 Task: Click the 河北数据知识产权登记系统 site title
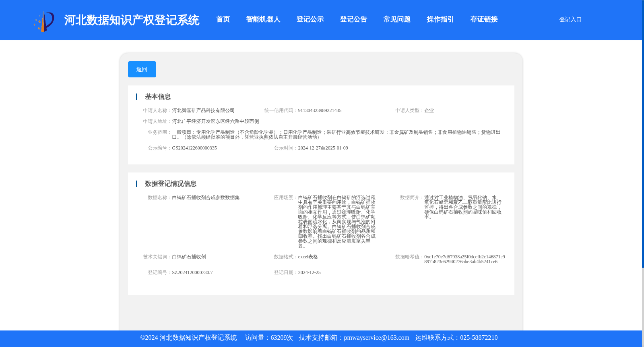coord(132,20)
